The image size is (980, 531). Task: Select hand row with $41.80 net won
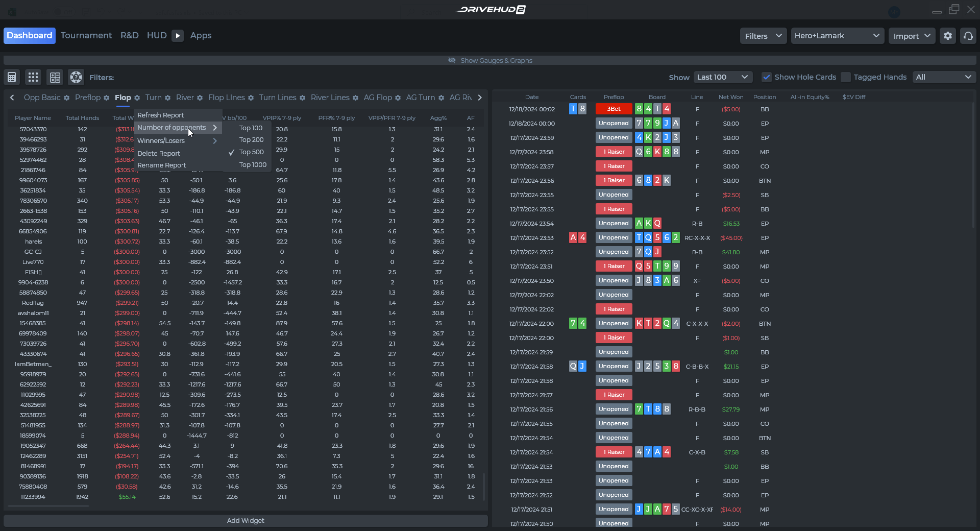click(x=732, y=252)
